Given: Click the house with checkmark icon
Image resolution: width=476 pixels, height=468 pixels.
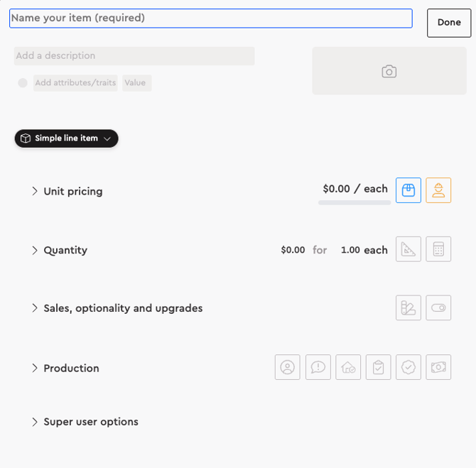Looking at the screenshot, I should 348,367.
